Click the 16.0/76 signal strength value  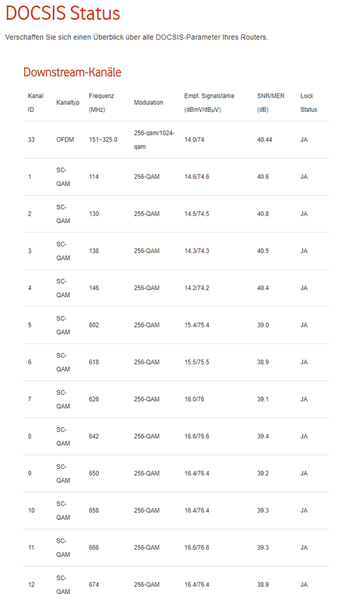(x=194, y=399)
